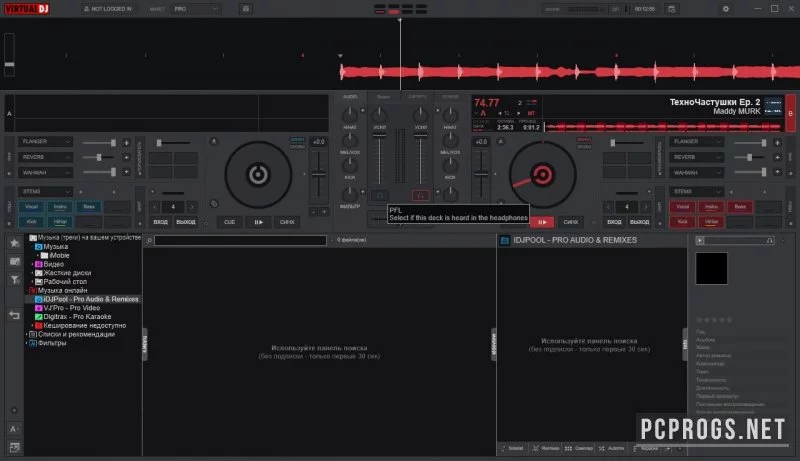Click the right deck REVERB effect slider
The width and height of the screenshot is (800, 461).
point(750,157)
